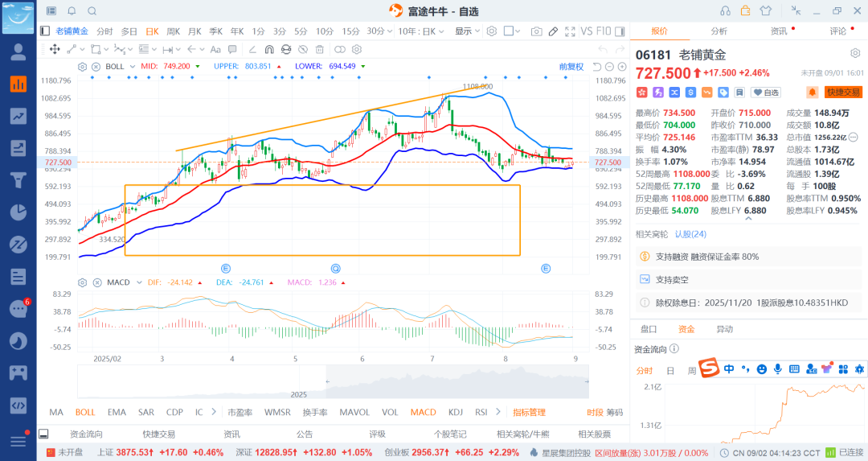868x461 pixels.
Task: Open the account profile sidebar icon
Action: point(18,52)
